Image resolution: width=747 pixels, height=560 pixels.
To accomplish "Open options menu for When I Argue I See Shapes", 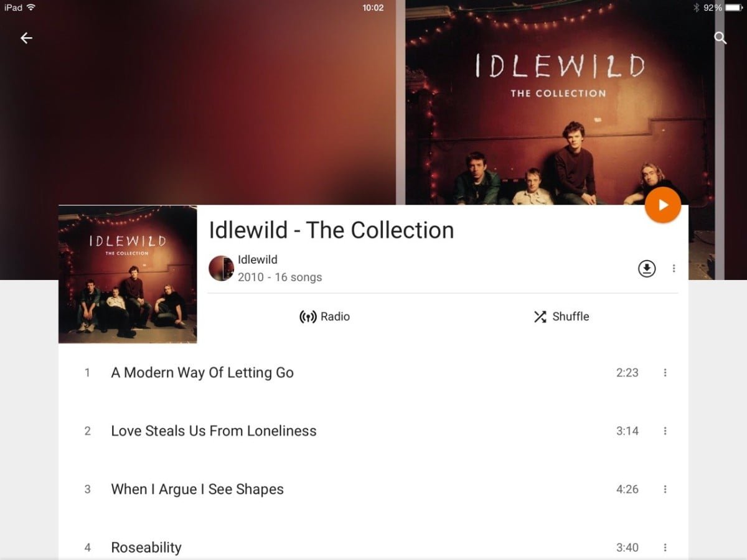I will [x=665, y=490].
